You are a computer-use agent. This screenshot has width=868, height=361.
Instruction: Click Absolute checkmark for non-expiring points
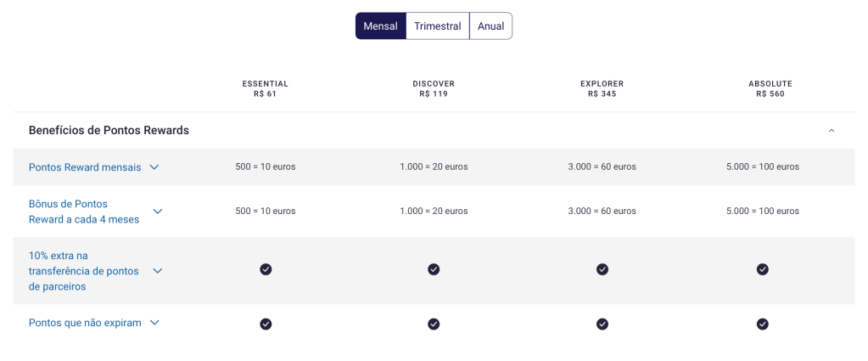[x=763, y=324]
